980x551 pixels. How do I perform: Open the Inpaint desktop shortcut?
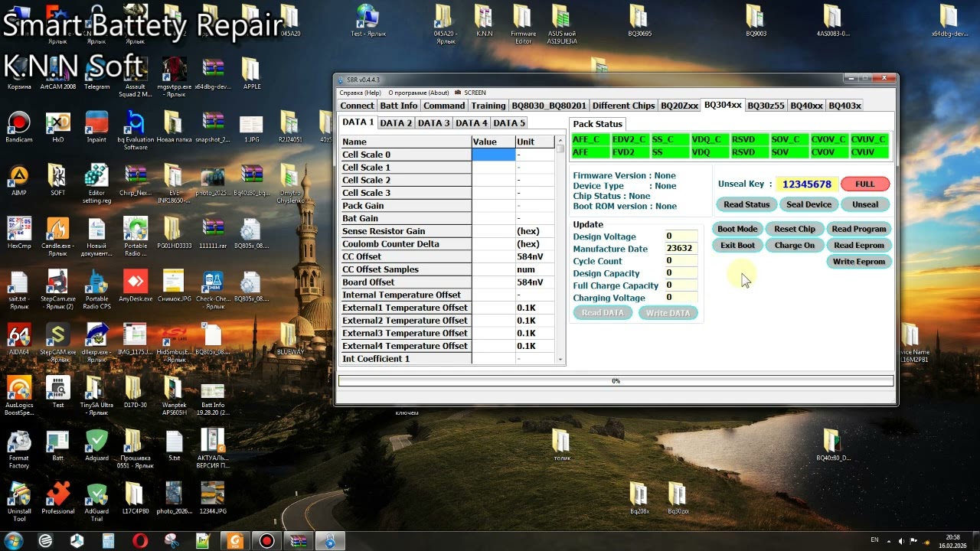click(x=96, y=127)
